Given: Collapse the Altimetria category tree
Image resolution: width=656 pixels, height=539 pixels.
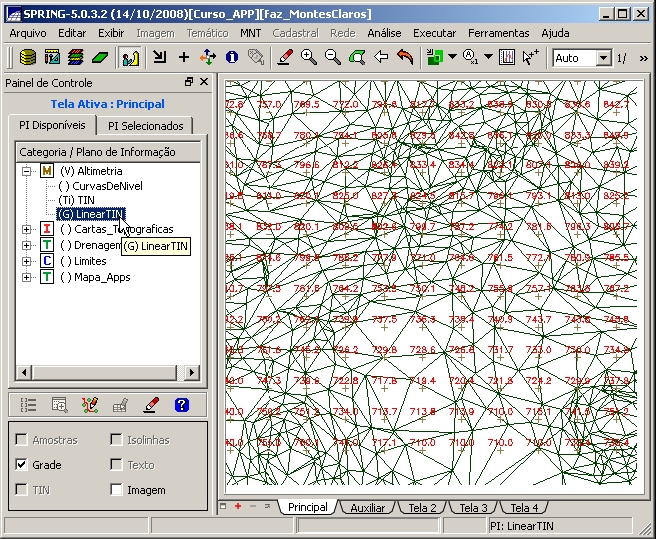Looking at the screenshot, I should 27,171.
